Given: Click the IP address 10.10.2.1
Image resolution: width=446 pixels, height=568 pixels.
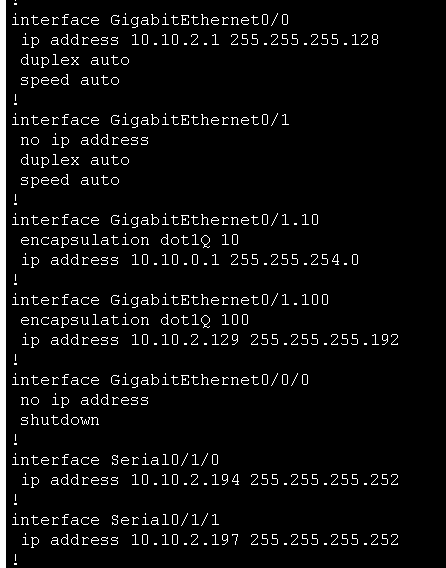Looking at the screenshot, I should point(175,39).
